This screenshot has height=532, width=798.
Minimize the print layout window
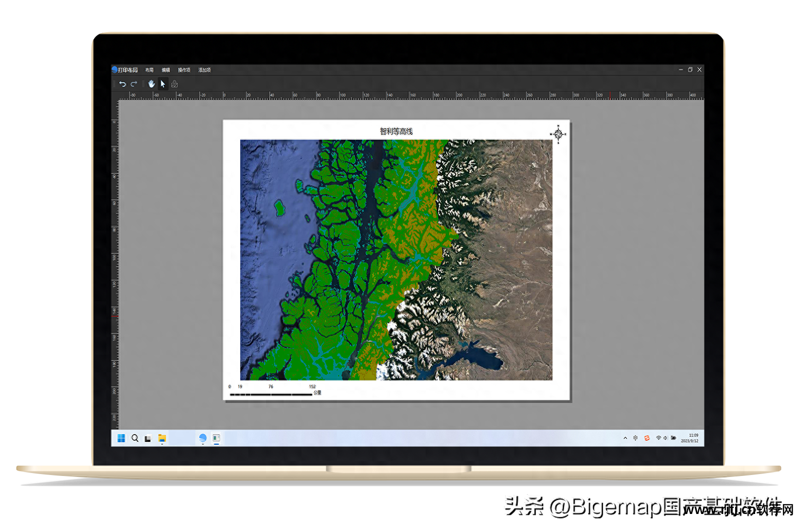click(681, 70)
